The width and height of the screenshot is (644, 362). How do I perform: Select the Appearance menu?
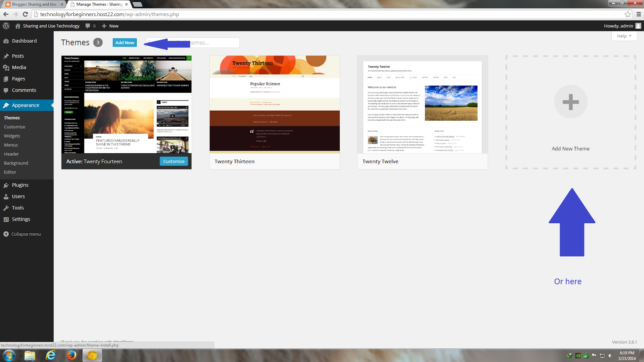point(27,105)
